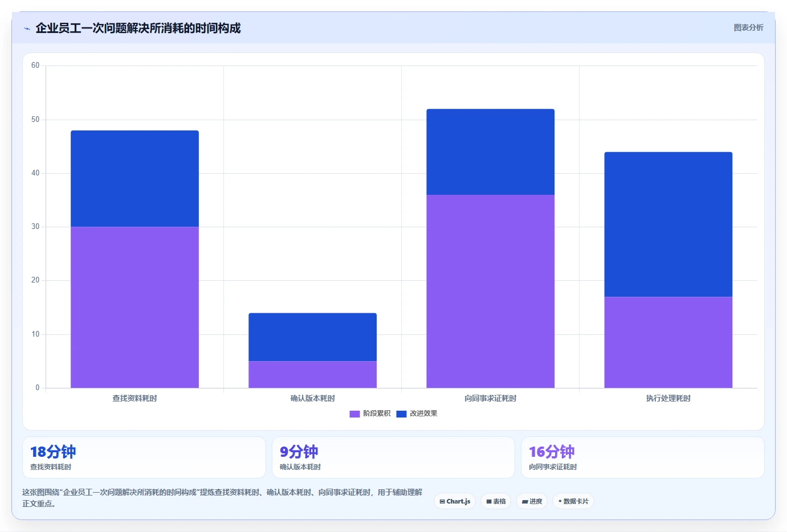Click the y-axis value 20
This screenshot has width=787, height=532.
point(35,280)
